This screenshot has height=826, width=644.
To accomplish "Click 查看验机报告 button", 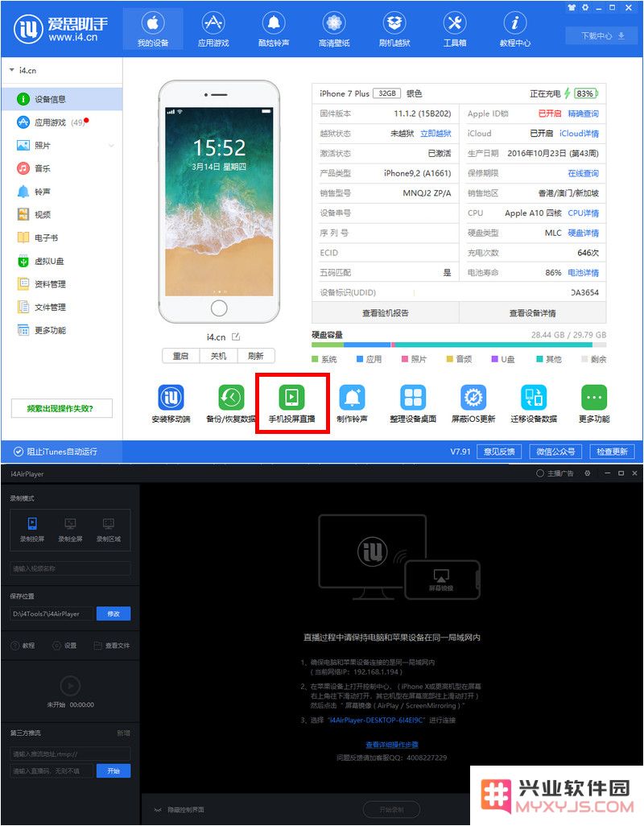I will 386,313.
